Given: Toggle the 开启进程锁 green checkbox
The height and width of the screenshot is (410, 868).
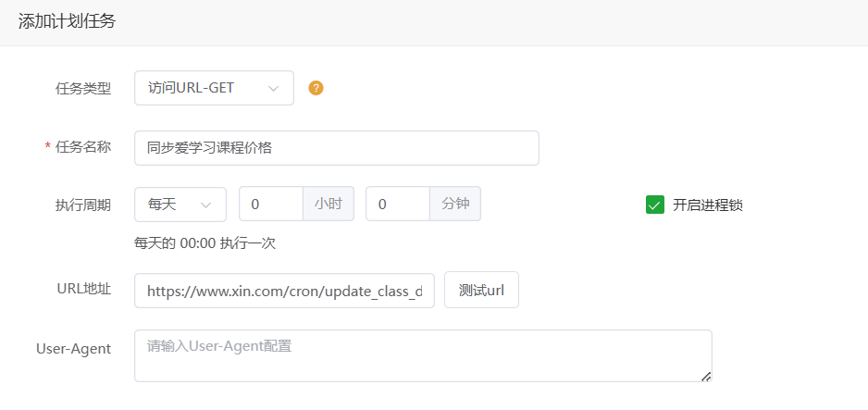Looking at the screenshot, I should pos(655,205).
